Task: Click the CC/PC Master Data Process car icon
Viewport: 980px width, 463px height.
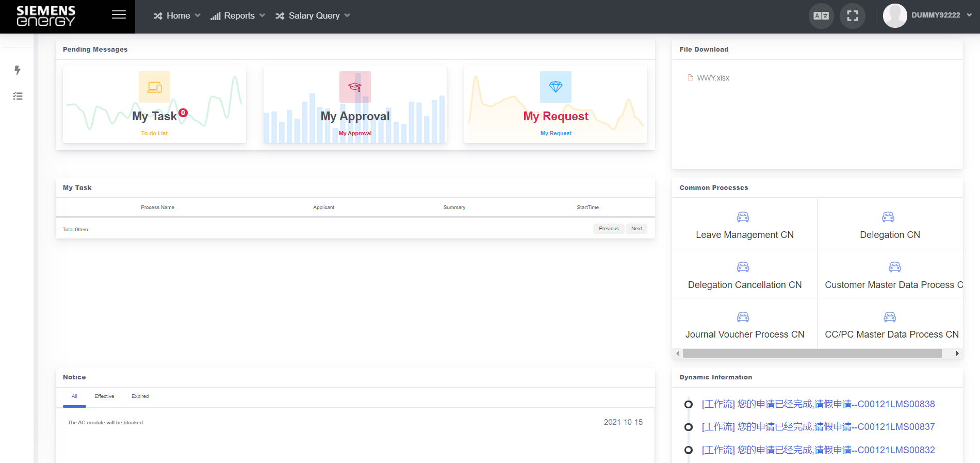Action: tap(890, 317)
